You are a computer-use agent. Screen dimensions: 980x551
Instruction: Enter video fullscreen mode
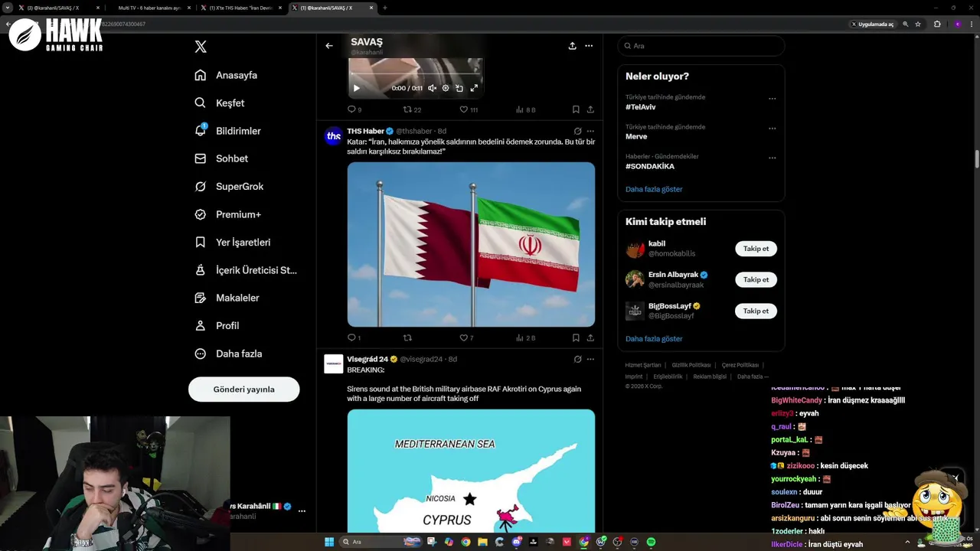coord(474,88)
